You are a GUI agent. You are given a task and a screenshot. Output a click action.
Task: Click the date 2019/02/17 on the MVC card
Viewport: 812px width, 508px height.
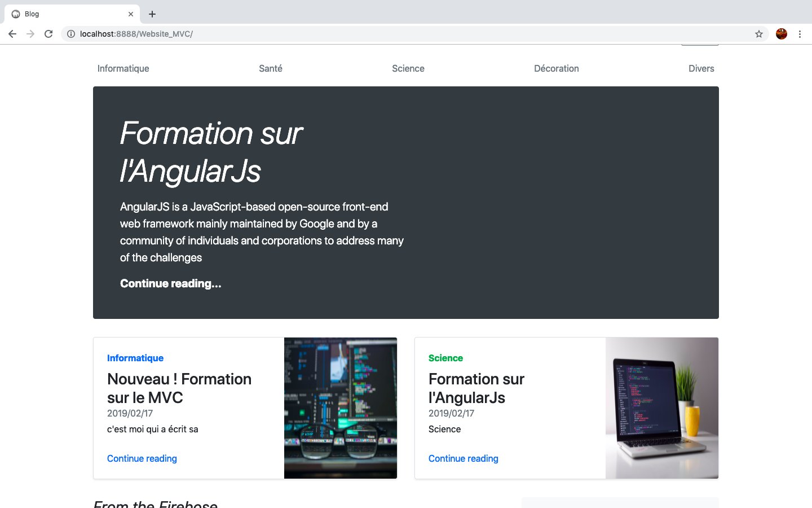[x=130, y=413]
